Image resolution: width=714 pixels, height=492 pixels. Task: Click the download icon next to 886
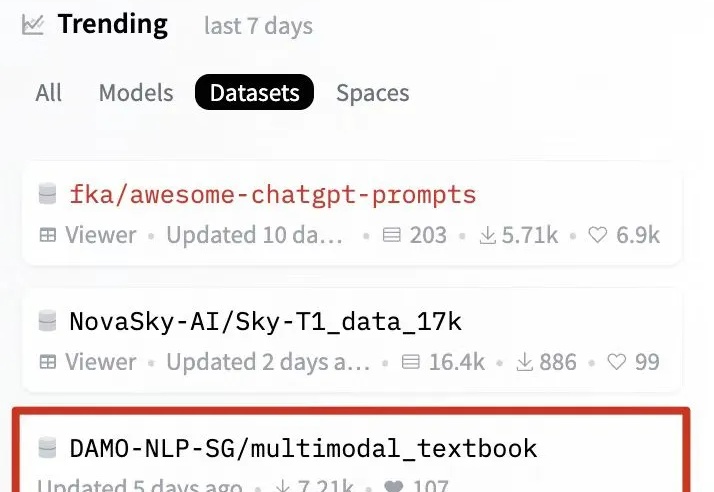pos(525,362)
